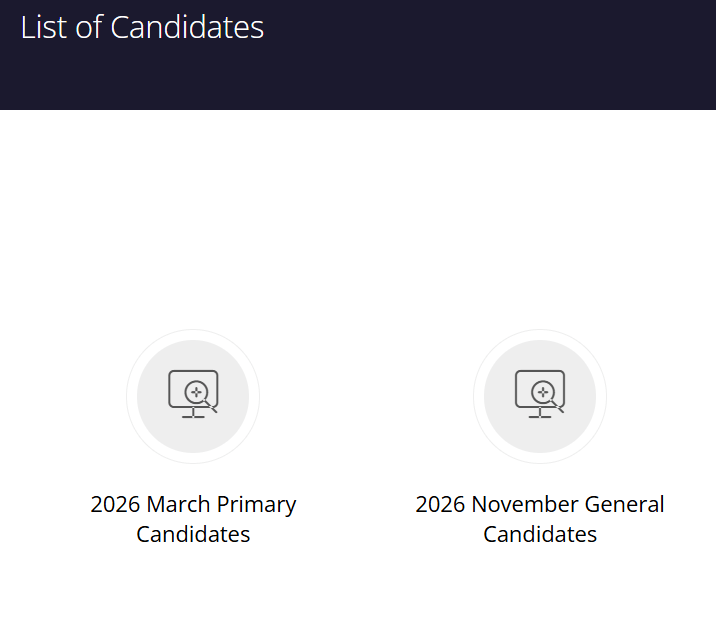This screenshot has width=716, height=636.
Task: Click the plus symbol inside March Primary magnifier
Action: point(197,392)
